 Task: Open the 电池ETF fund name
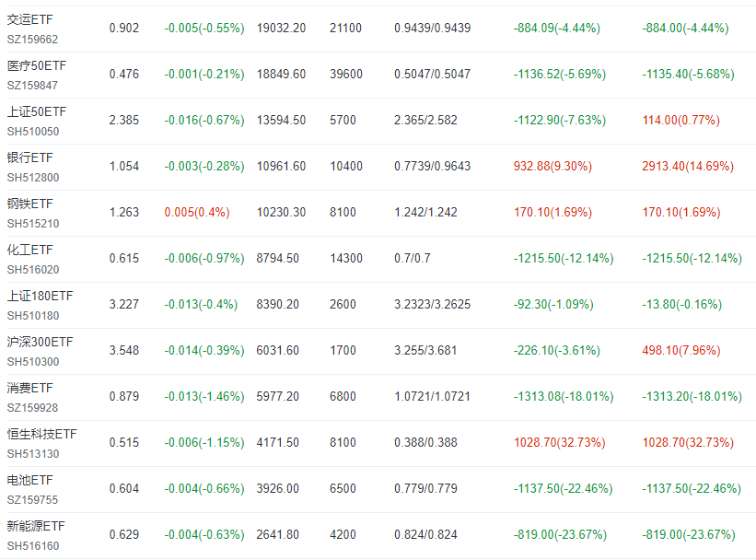point(29,481)
